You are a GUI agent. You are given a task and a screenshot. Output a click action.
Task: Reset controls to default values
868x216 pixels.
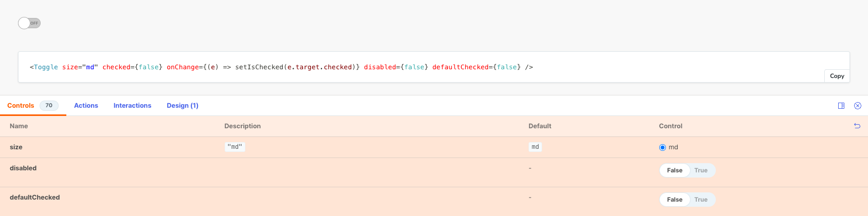pyautogui.click(x=857, y=126)
